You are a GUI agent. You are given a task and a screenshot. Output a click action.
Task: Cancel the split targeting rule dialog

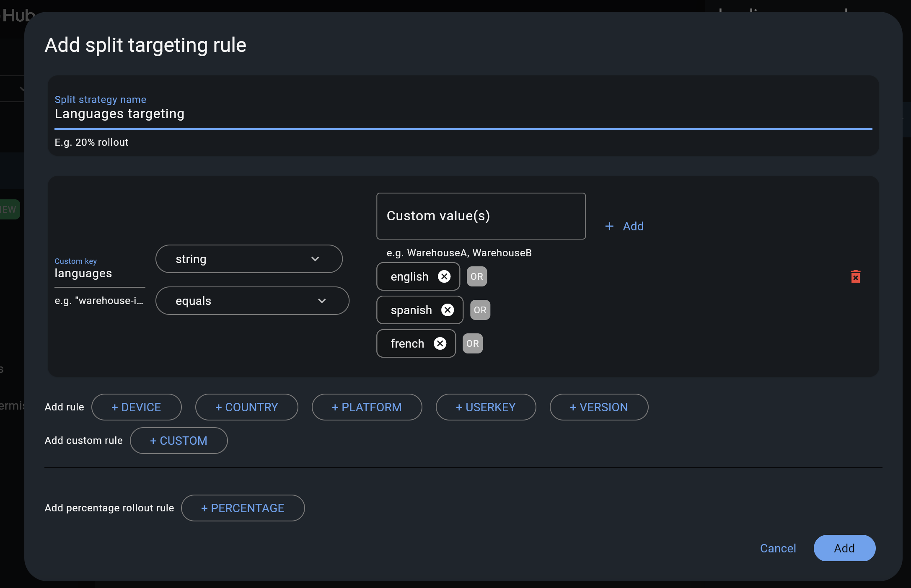coord(777,548)
